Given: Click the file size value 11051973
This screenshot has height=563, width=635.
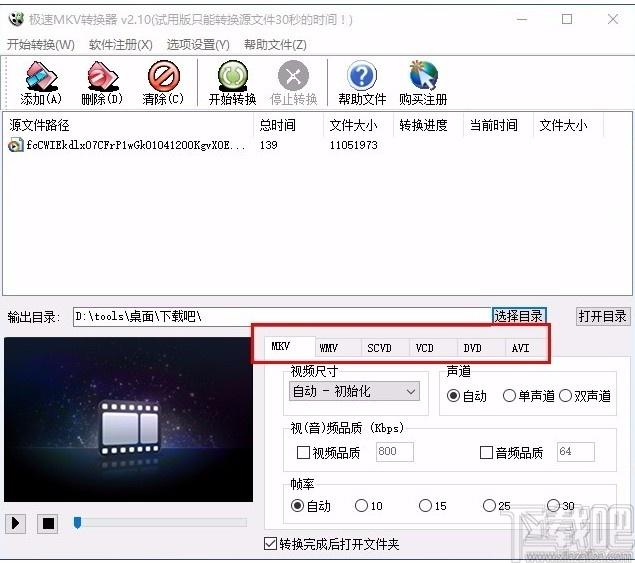Looking at the screenshot, I should (354, 145).
